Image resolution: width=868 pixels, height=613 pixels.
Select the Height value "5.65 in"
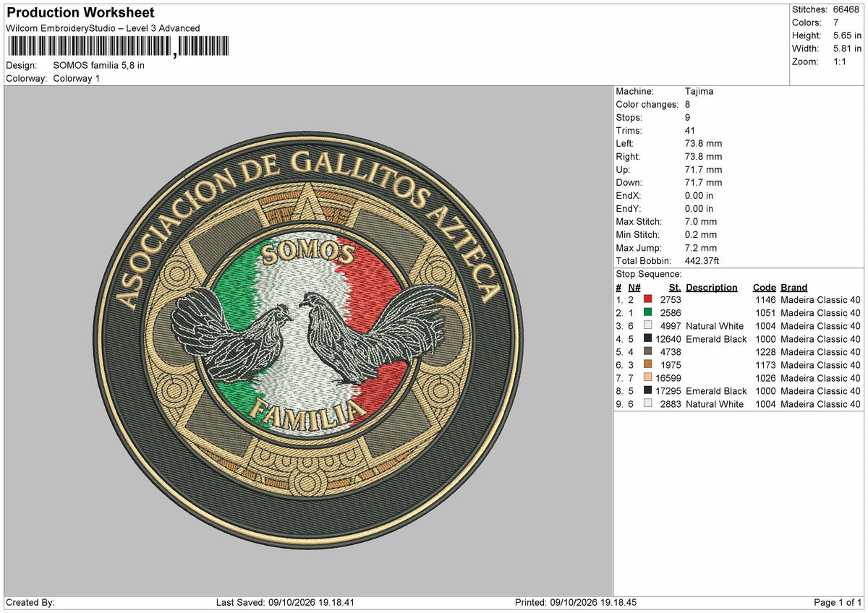coord(847,35)
